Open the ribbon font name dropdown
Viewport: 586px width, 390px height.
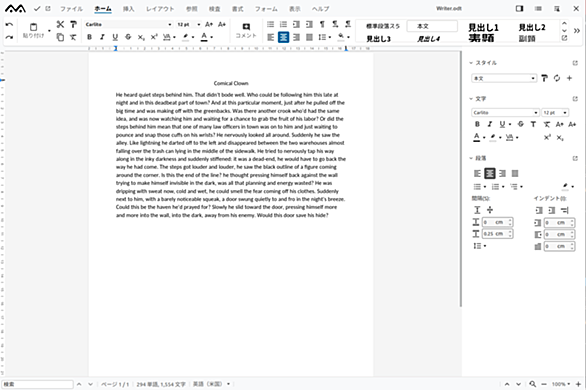(170, 25)
